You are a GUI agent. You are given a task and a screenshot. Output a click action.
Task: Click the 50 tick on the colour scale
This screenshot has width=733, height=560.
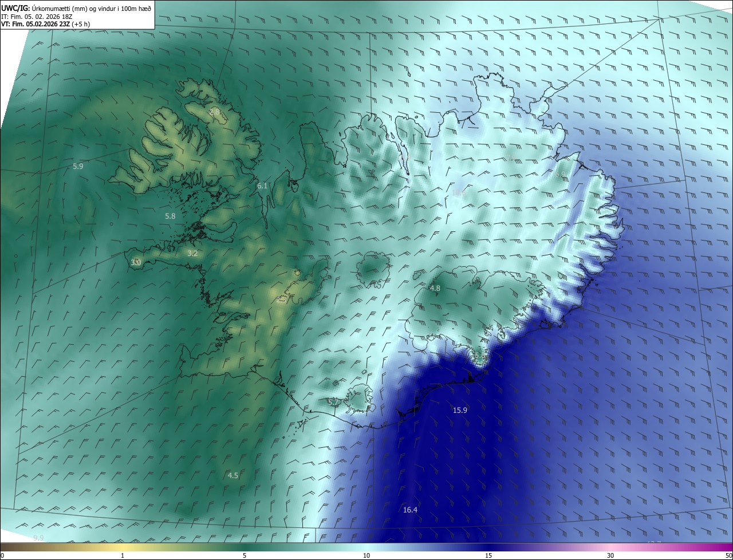728,555
